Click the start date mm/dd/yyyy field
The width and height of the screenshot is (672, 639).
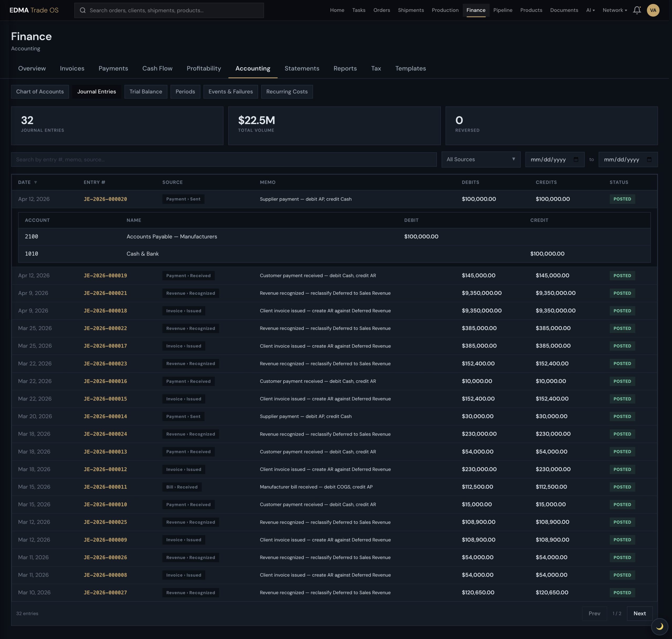(554, 159)
